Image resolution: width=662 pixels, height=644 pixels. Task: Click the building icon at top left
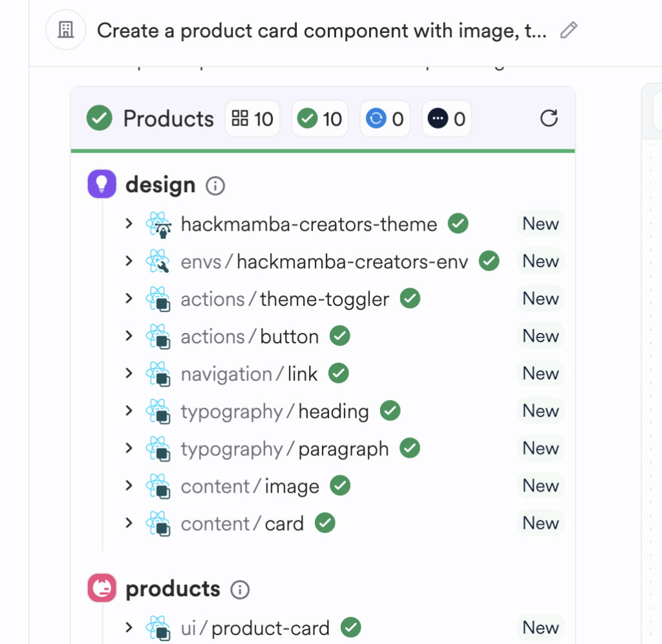[x=66, y=30]
